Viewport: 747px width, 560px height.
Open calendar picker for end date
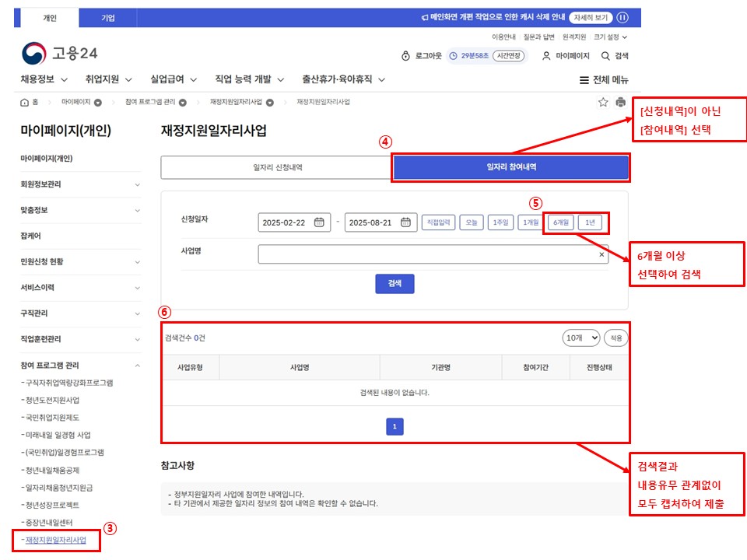405,222
